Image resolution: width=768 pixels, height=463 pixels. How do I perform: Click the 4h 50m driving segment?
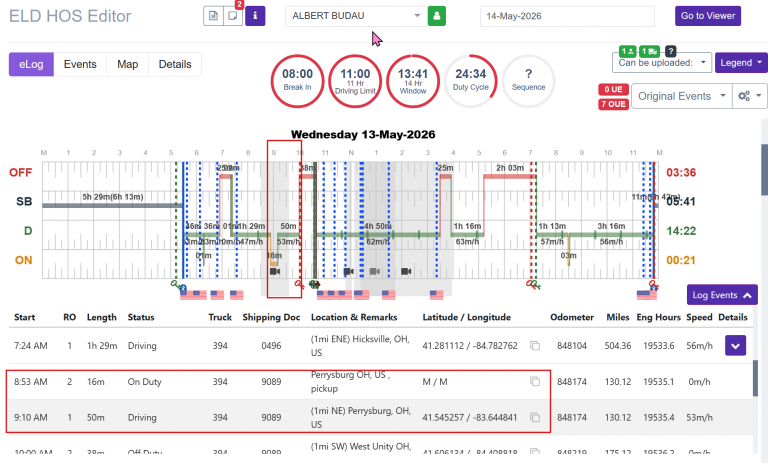377,235
